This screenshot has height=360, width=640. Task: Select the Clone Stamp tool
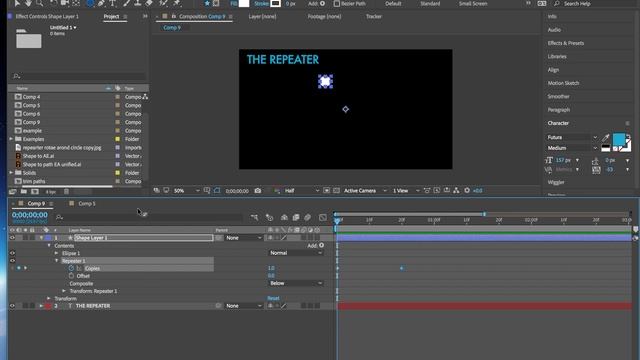(138, 3)
